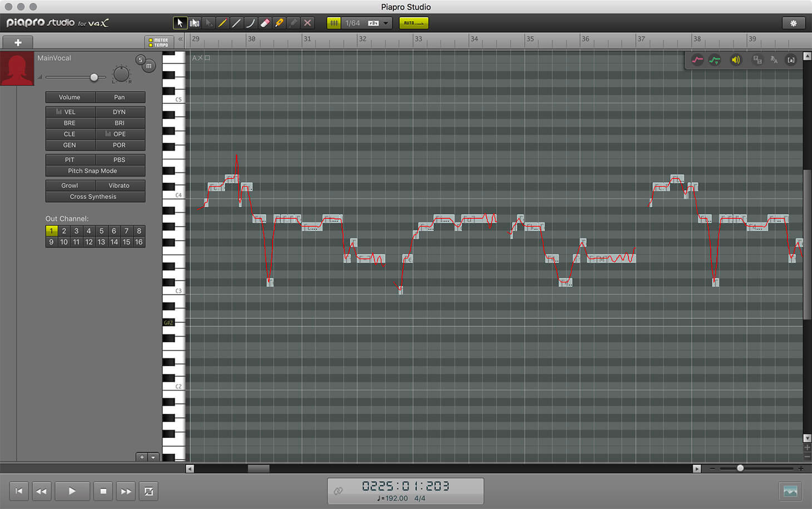Select the VEL parameter tab
812x509 pixels.
[70, 112]
